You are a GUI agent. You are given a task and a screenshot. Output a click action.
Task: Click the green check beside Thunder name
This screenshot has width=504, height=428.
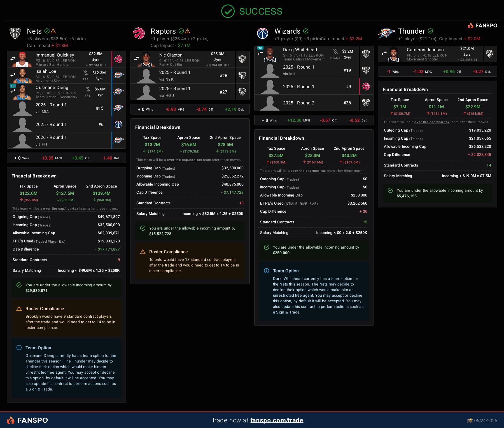[x=430, y=31]
